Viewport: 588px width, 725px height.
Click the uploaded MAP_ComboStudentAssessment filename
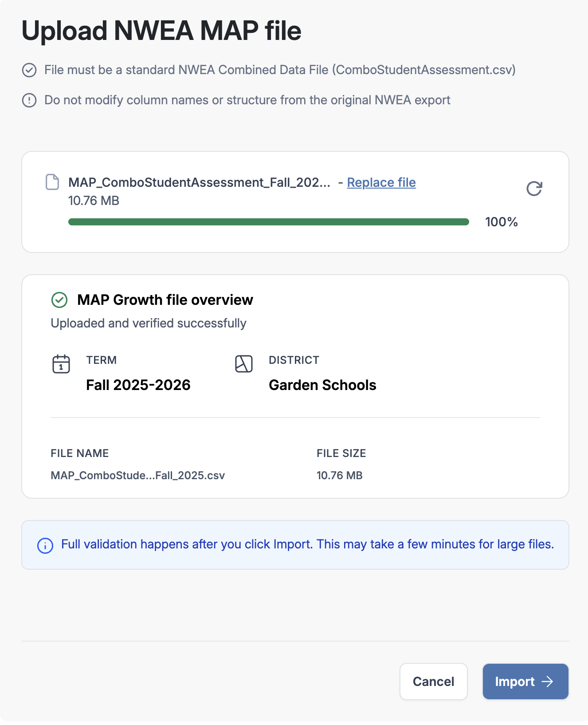tap(199, 182)
